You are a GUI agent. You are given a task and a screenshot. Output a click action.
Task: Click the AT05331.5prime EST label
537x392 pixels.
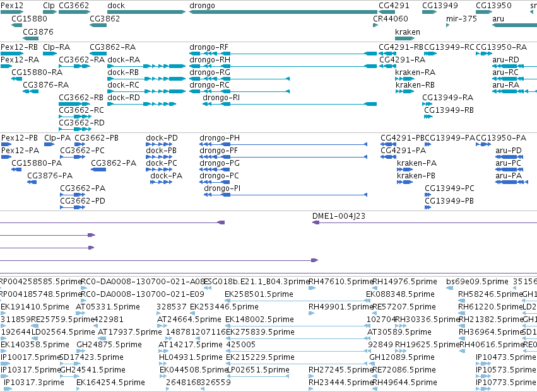click(107, 307)
